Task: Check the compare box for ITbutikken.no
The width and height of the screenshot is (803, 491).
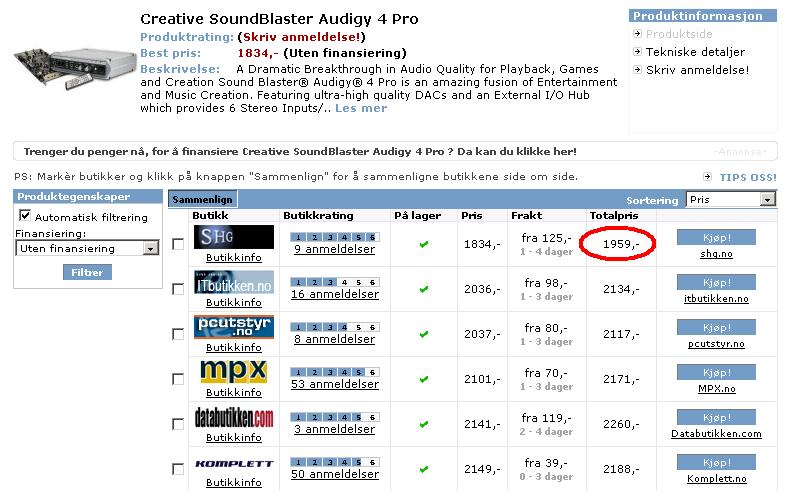Action: coord(178,289)
